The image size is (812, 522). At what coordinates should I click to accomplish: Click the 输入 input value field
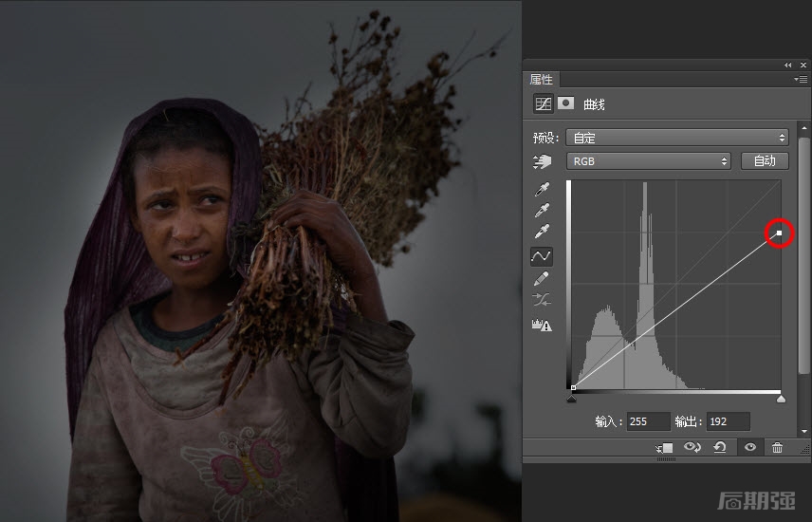(648, 421)
